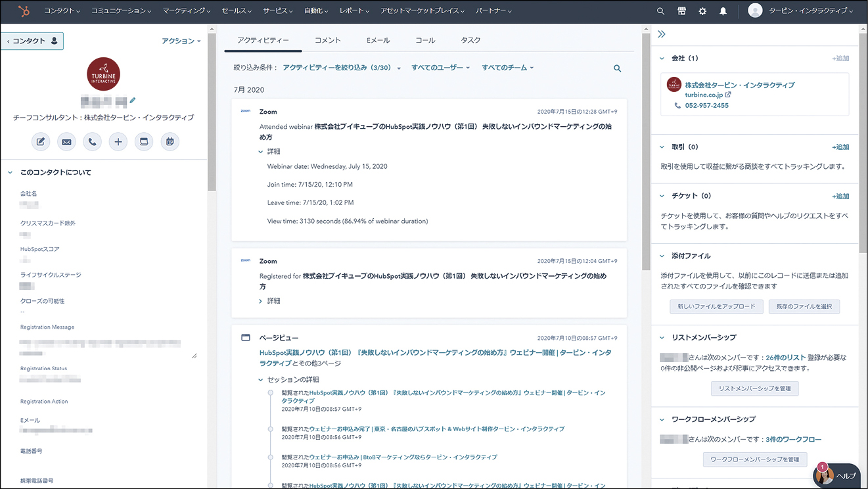The height and width of the screenshot is (489, 868).
Task: Click 新しいファイルをアップロード button
Action: coord(716,306)
